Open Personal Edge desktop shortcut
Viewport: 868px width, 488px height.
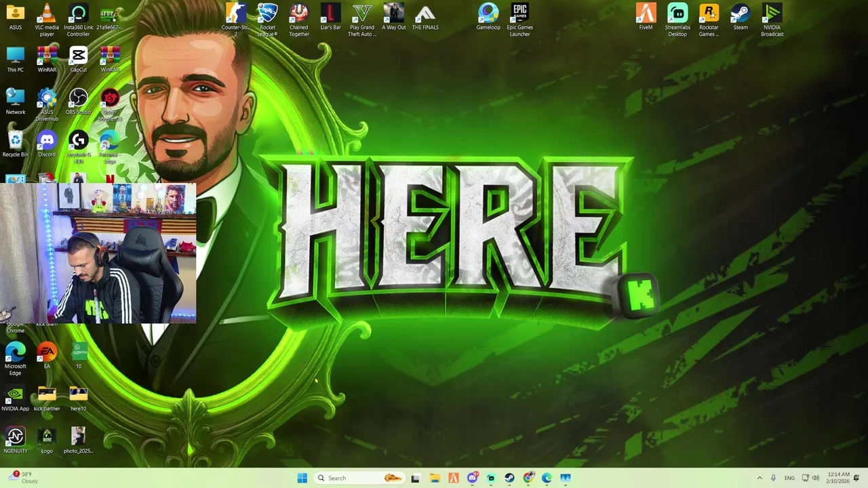(110, 148)
